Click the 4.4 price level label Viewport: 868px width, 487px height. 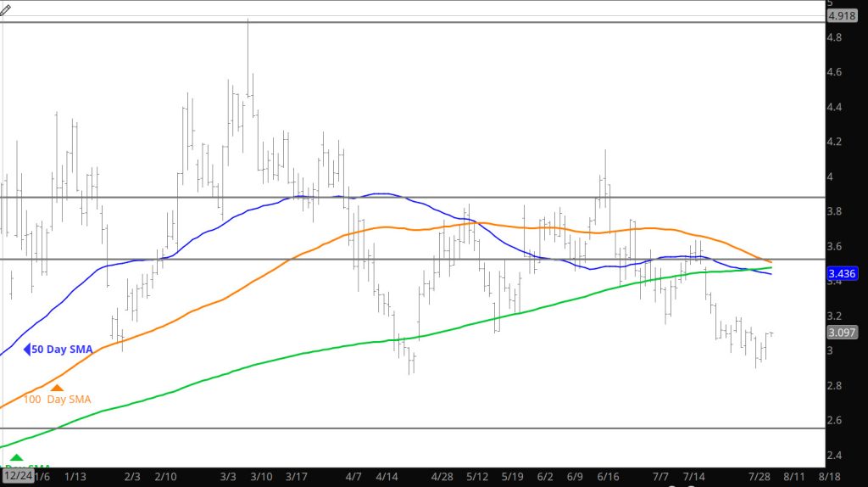click(834, 107)
